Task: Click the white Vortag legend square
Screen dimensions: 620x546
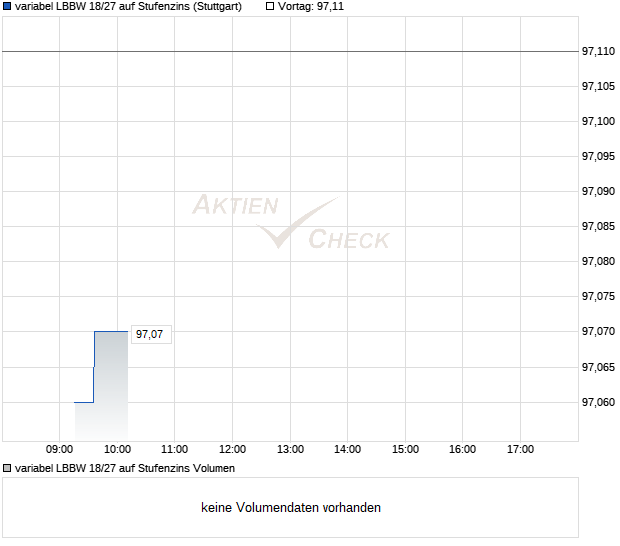Action: [x=270, y=6]
